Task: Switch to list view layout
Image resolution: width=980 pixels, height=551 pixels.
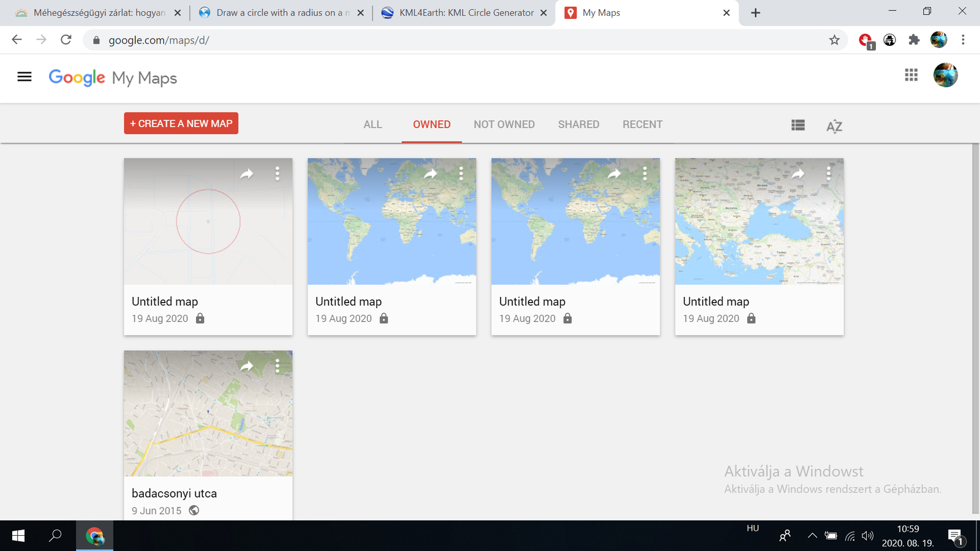Action: (x=798, y=125)
